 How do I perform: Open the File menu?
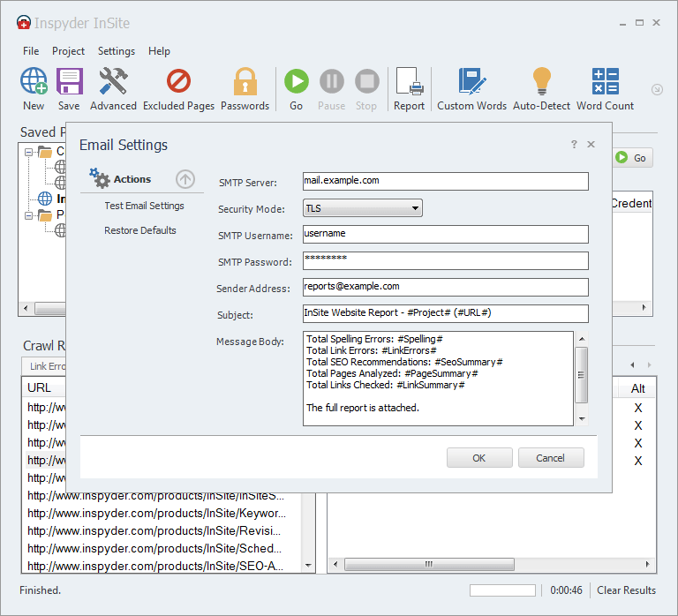click(x=31, y=51)
